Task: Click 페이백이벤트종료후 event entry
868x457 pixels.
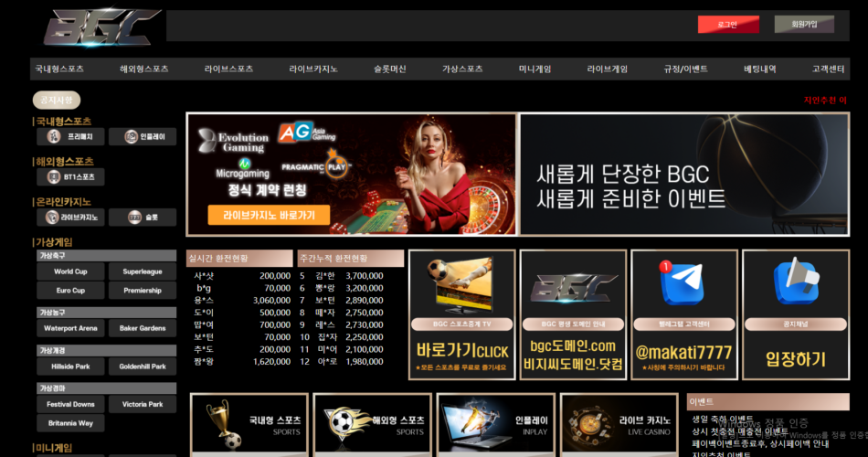Action: click(x=760, y=443)
